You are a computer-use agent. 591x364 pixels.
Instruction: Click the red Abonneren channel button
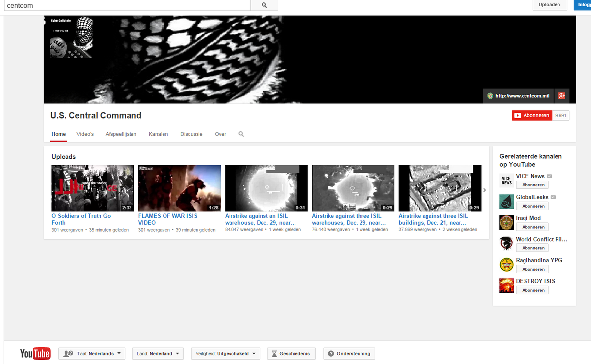[x=532, y=115]
